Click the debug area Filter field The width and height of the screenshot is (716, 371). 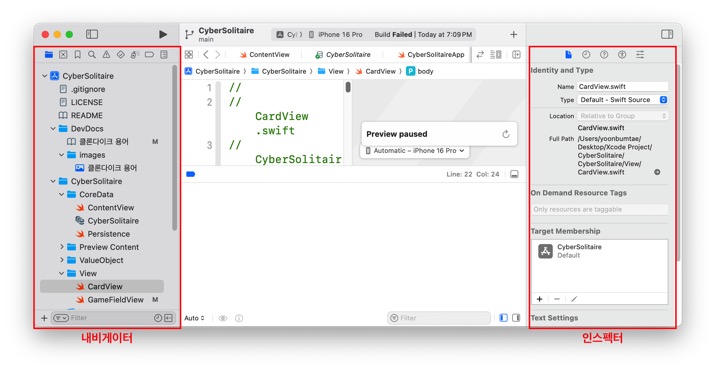pyautogui.click(x=439, y=318)
